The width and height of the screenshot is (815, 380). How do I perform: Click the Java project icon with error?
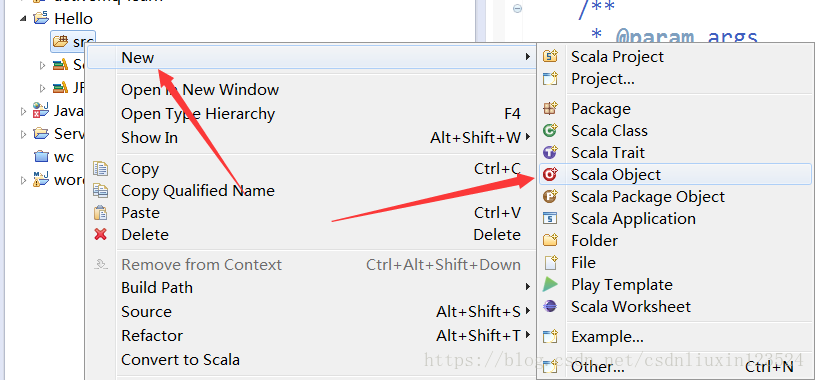pos(41,110)
